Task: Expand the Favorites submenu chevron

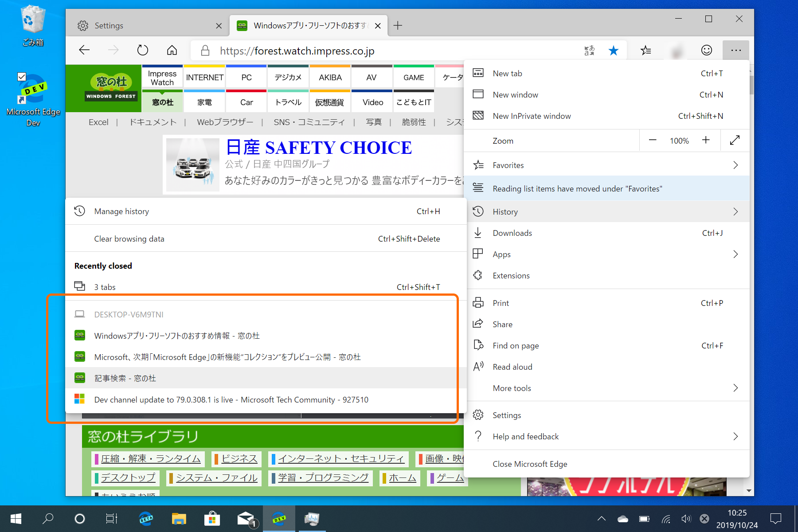Action: (735, 164)
